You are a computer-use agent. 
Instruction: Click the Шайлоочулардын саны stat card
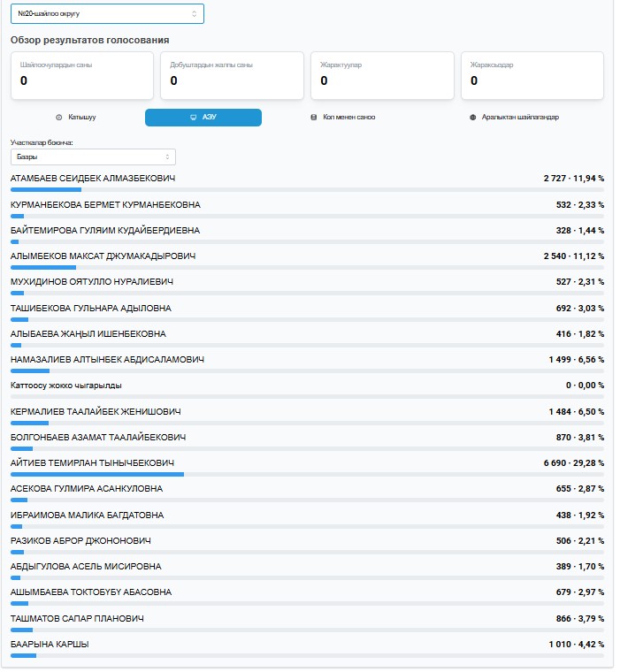point(82,74)
